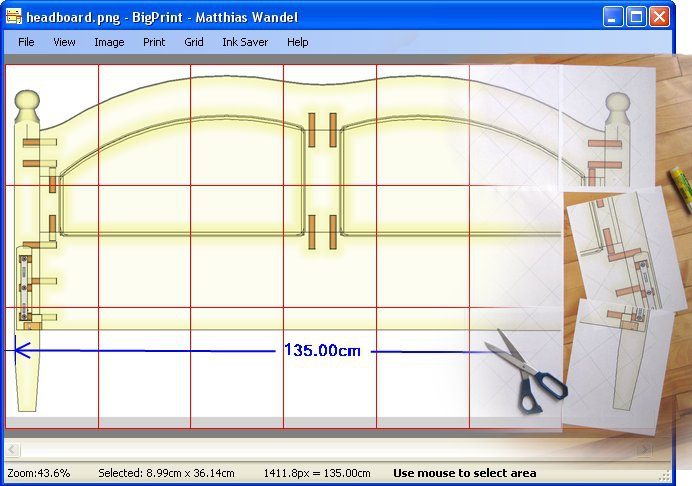Viewport: 692px width, 486px height.
Task: Open the Help menu
Action: [297, 42]
